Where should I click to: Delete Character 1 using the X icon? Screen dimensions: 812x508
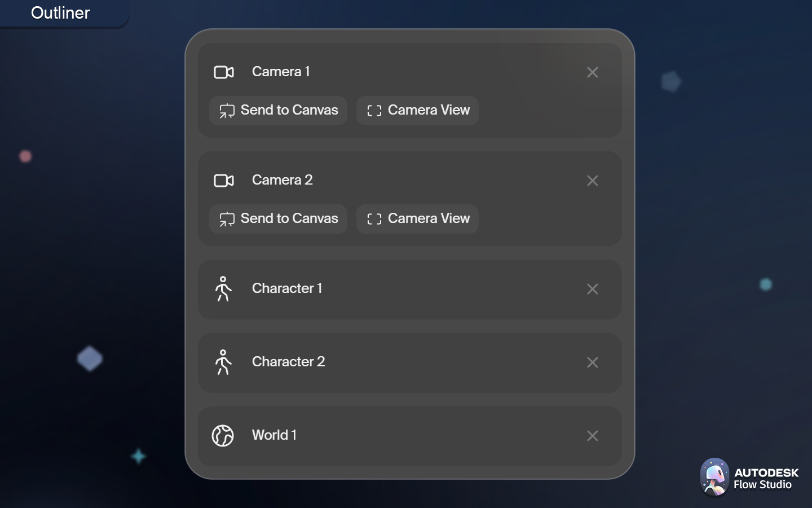coord(592,289)
